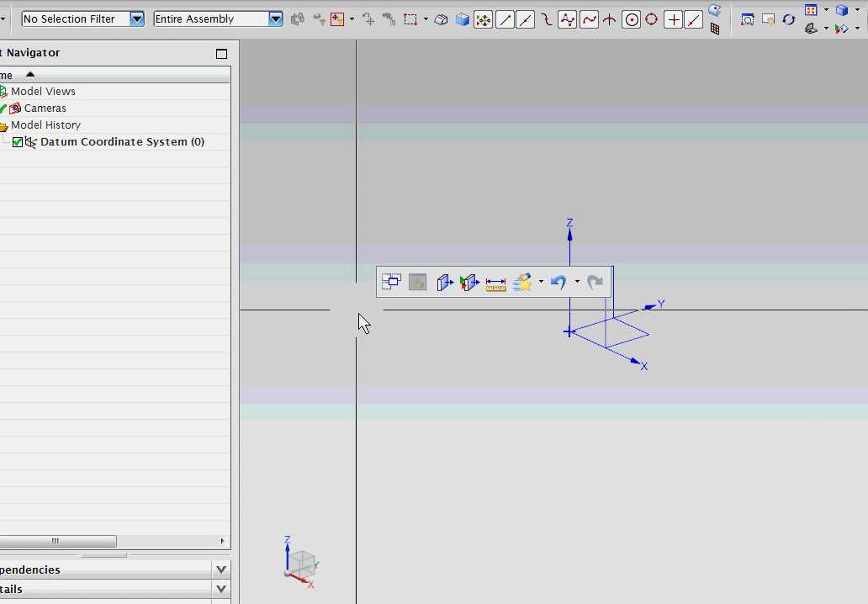
Task: Click the grayed crosshair move icon
Action: tap(368, 19)
